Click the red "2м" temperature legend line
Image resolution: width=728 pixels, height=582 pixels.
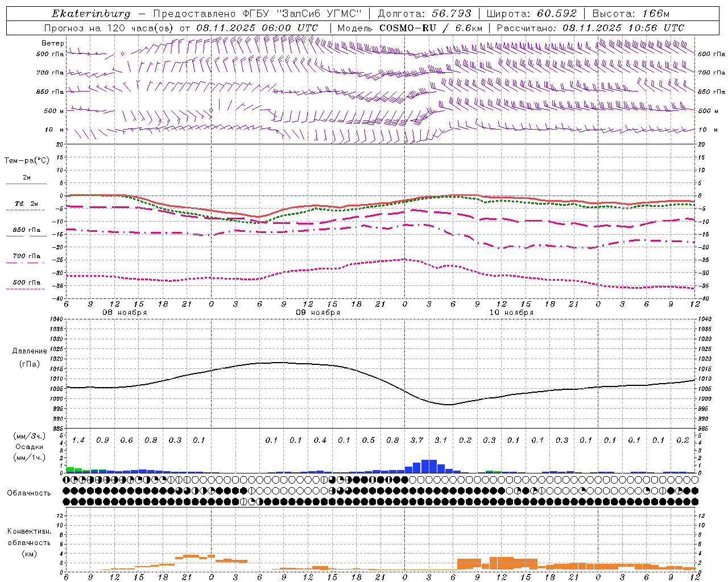point(26,184)
